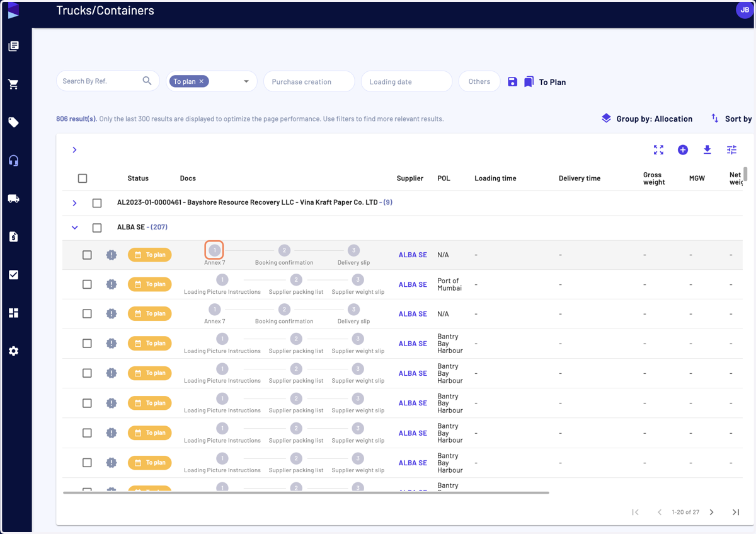Collapse the ALBA SE group
Image resolution: width=756 pixels, height=534 pixels.
click(74, 228)
